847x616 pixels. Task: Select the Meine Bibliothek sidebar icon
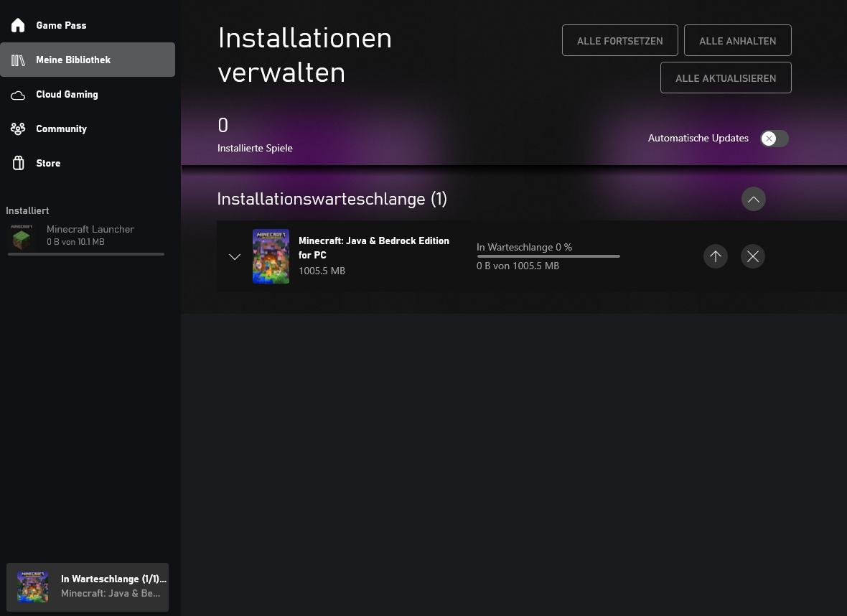point(17,60)
